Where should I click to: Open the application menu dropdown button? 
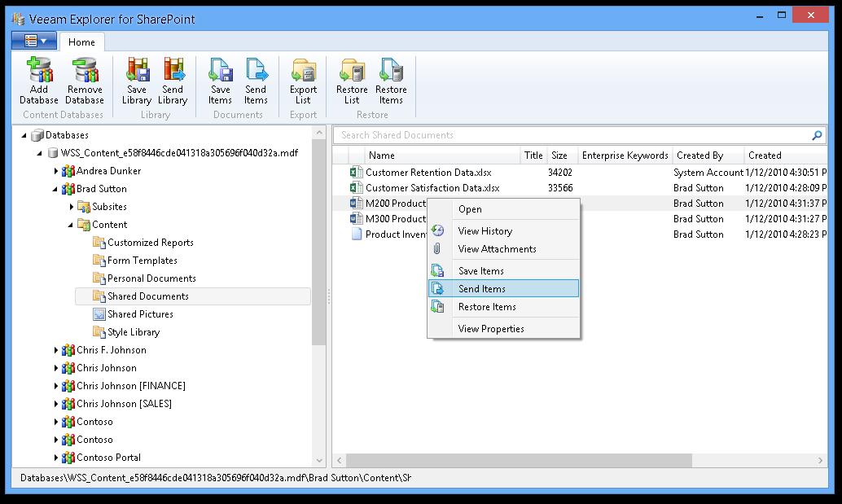pyautogui.click(x=34, y=41)
